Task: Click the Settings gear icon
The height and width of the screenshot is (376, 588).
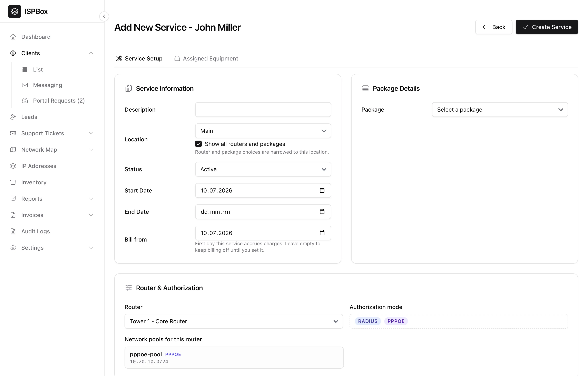Action: point(13,248)
